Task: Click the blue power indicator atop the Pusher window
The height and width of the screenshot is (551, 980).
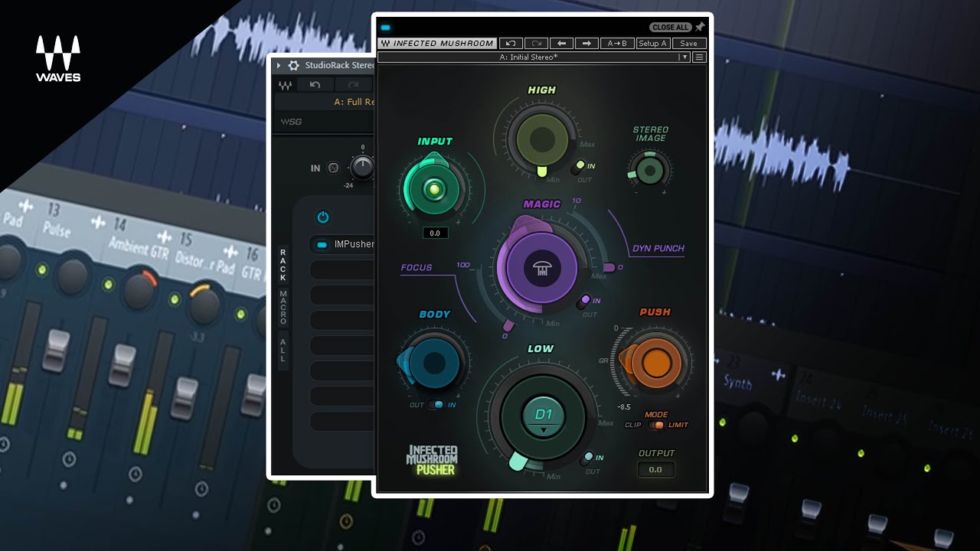Action: tap(386, 28)
